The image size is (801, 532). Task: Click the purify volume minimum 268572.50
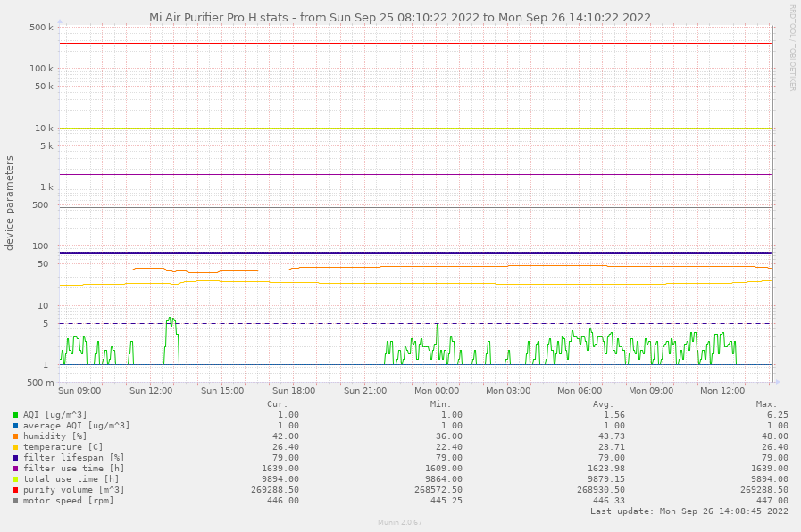click(438, 490)
